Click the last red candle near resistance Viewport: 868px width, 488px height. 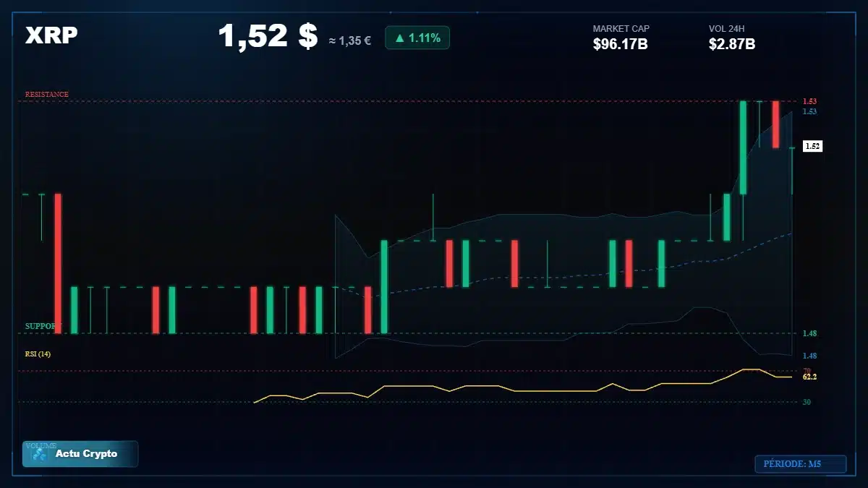pyautogui.click(x=775, y=124)
